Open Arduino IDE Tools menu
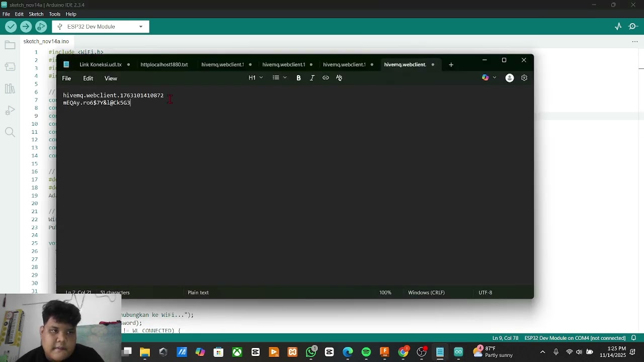 click(x=54, y=14)
